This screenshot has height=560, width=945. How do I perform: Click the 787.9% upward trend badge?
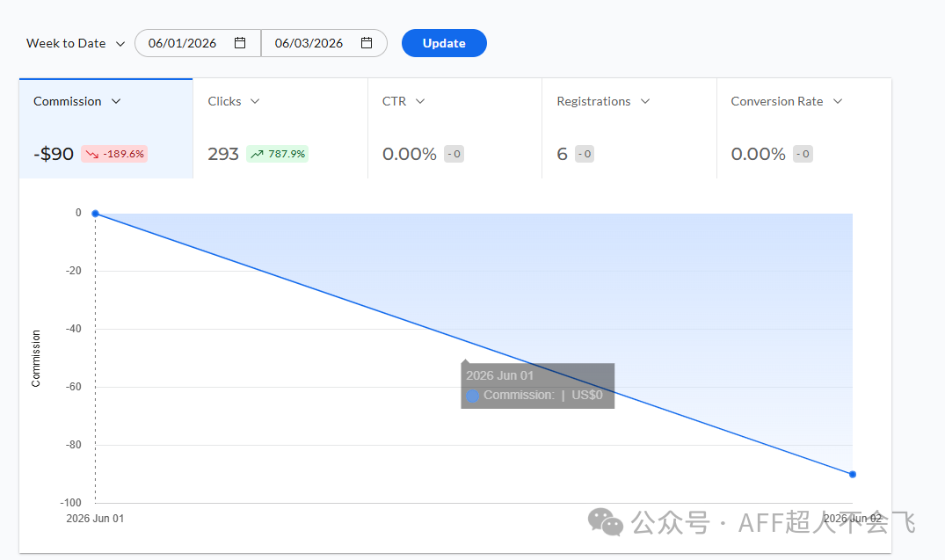(x=277, y=154)
